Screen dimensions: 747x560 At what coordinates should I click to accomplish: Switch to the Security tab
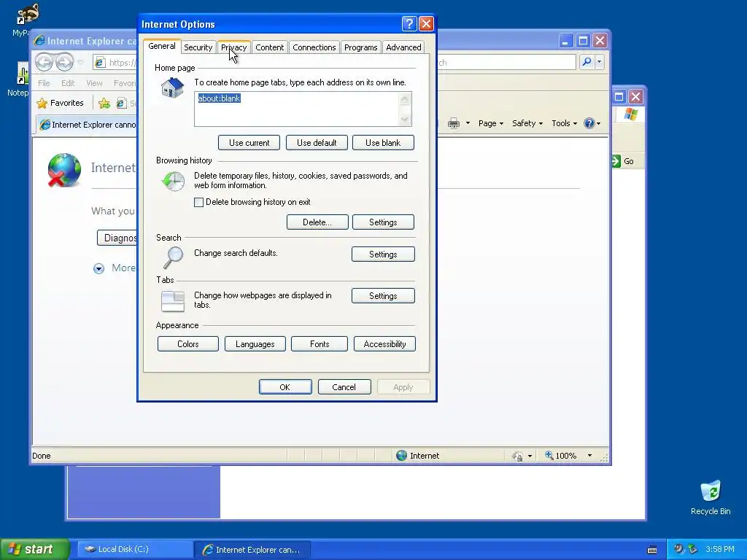click(198, 47)
